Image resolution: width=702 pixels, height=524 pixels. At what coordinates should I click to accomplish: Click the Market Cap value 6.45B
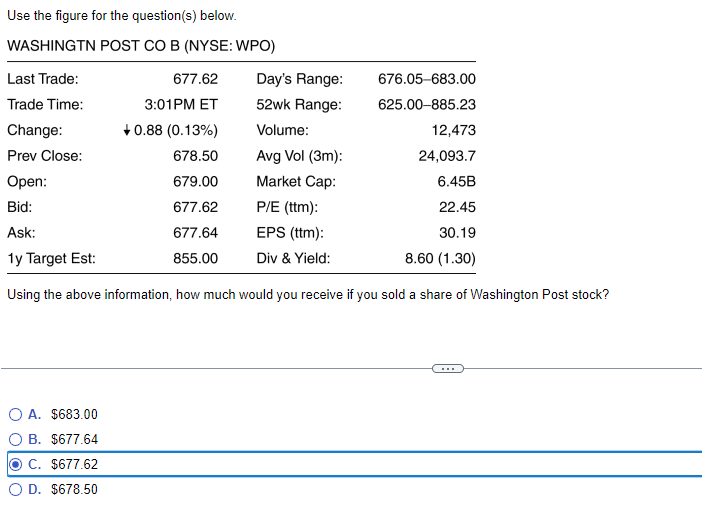tap(456, 181)
